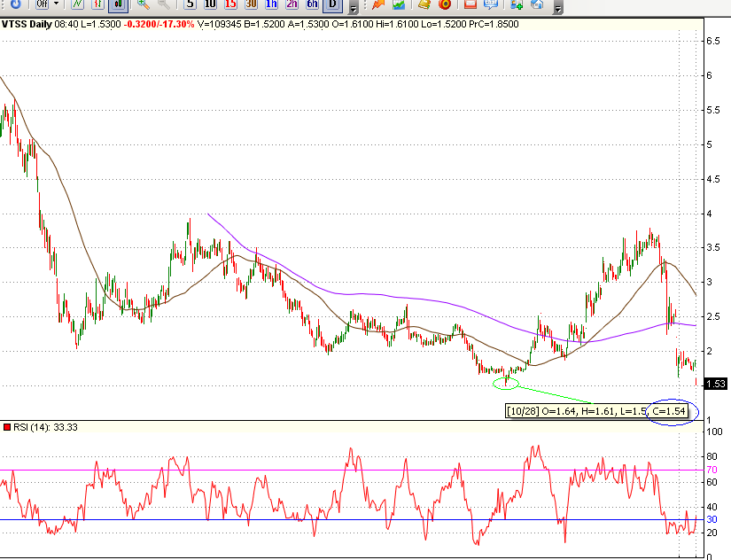Open the email envelope icon
This screenshot has width=731, height=560.
pyautogui.click(x=470, y=5)
